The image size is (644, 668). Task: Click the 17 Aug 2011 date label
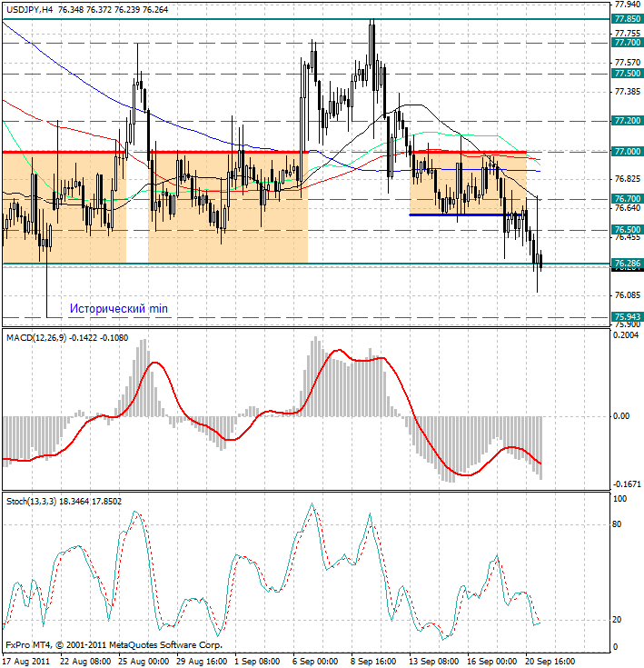[27, 662]
